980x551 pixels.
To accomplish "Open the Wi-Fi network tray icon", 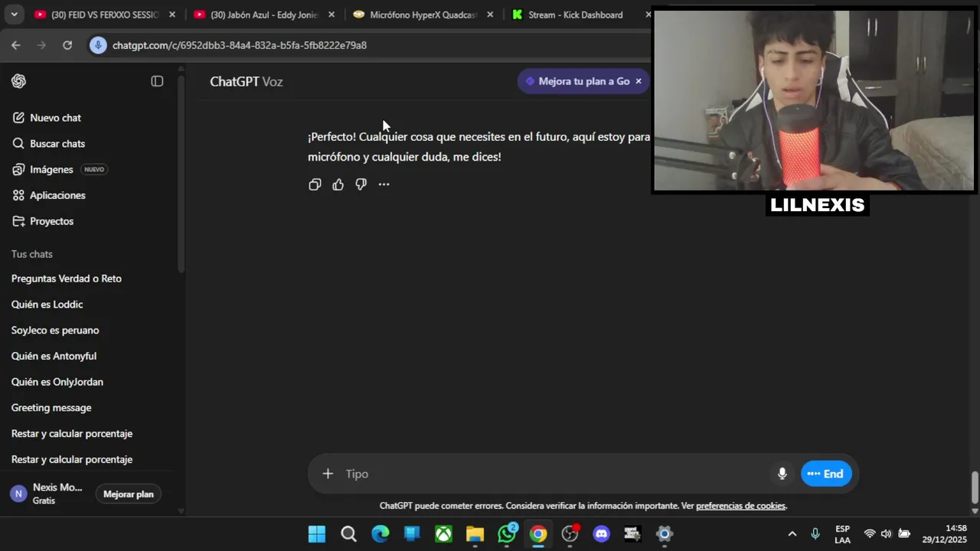I will (x=870, y=534).
